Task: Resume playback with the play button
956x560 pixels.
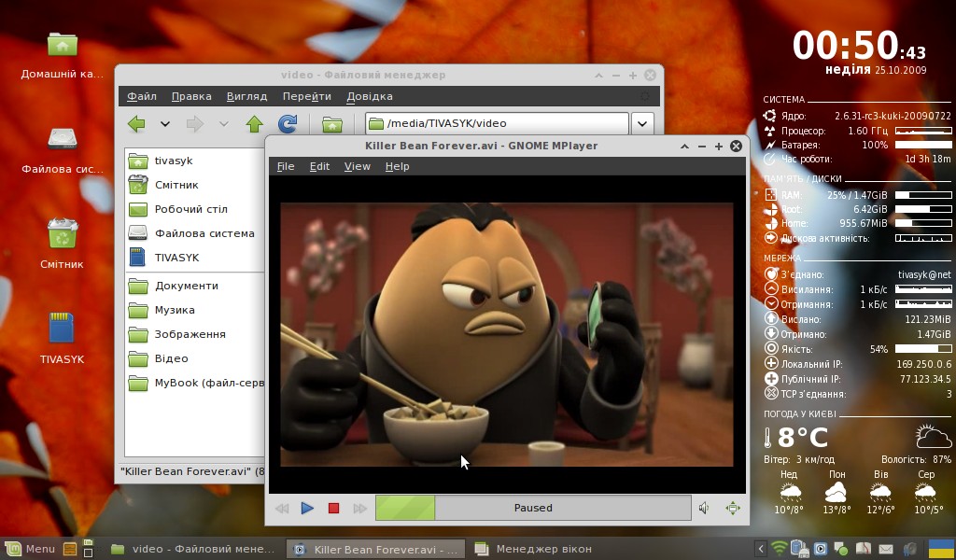Action: click(x=307, y=509)
